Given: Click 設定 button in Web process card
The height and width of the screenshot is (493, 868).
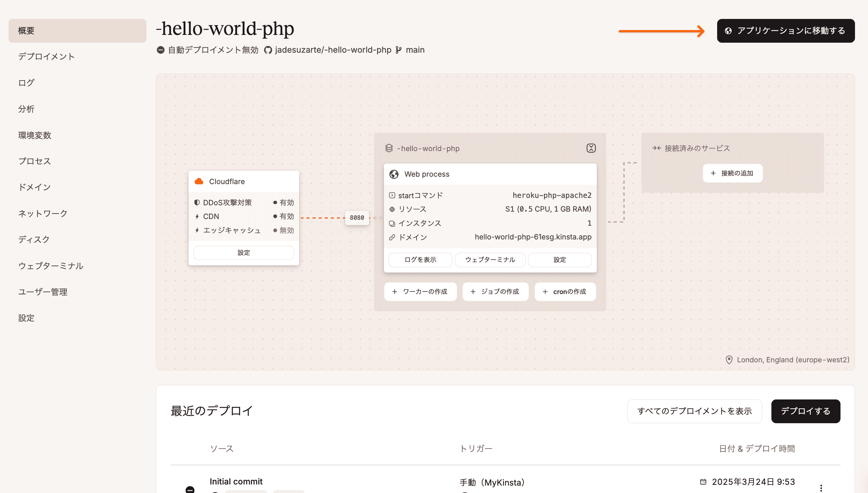Looking at the screenshot, I should coord(560,259).
